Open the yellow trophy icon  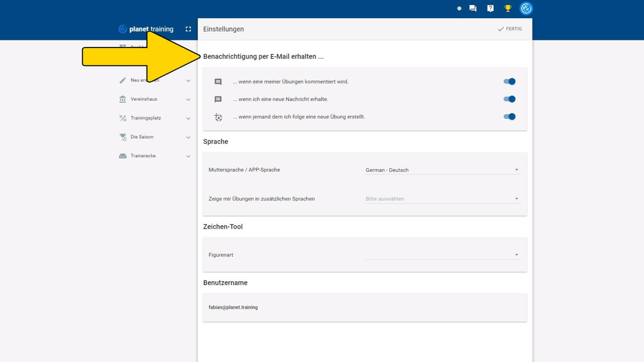[x=508, y=9]
